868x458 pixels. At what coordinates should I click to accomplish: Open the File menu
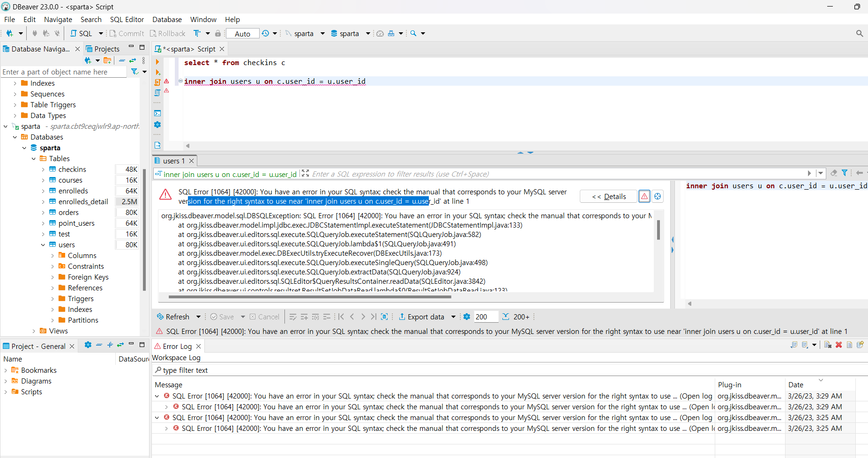(9, 19)
